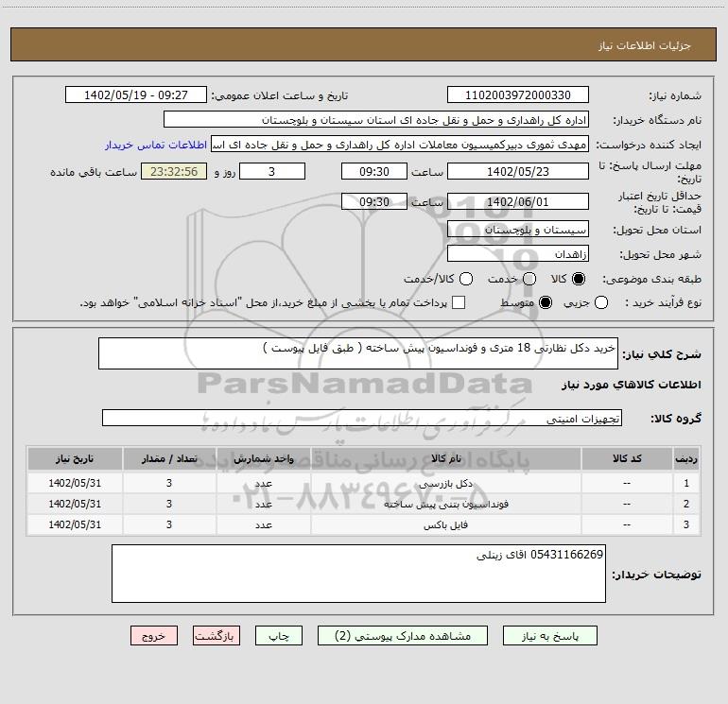Select the خدمت radio button

529,279
